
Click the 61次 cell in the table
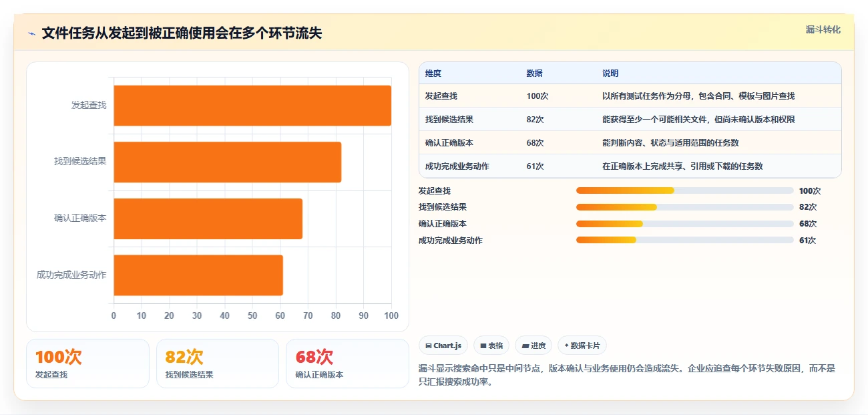click(x=535, y=166)
